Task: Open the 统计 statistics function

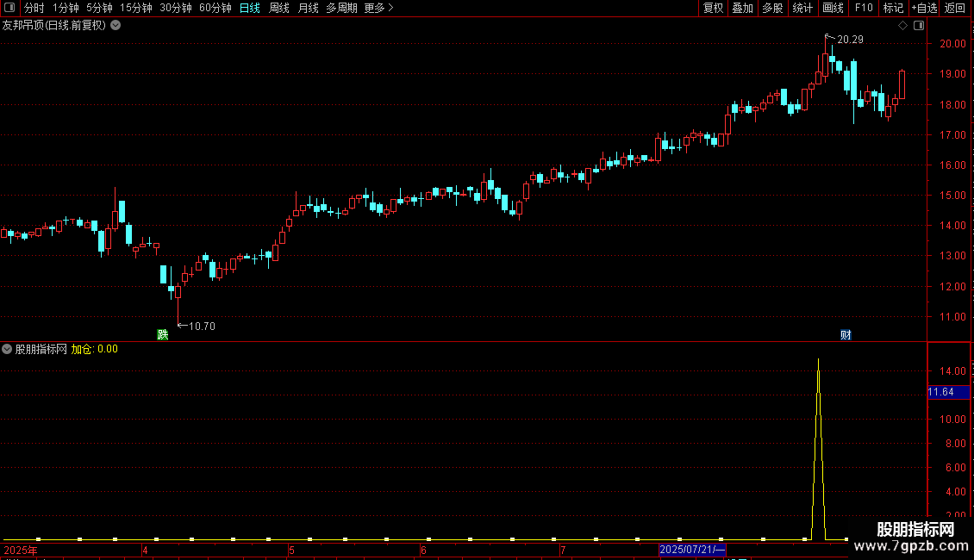Action: click(x=802, y=8)
